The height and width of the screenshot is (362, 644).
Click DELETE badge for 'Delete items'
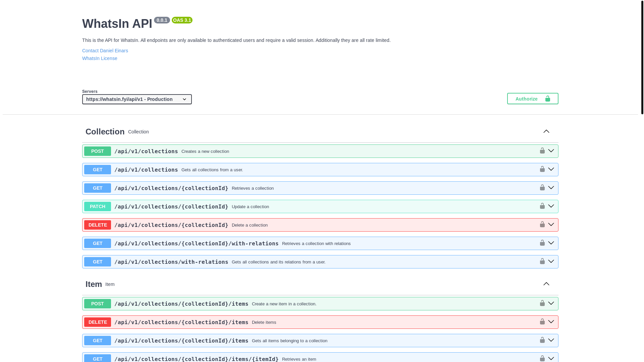point(98,322)
